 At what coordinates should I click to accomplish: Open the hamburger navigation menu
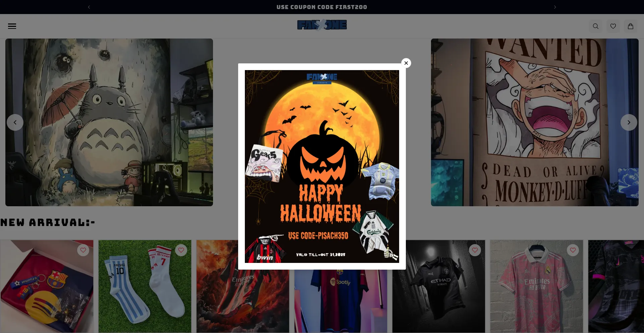(x=12, y=26)
